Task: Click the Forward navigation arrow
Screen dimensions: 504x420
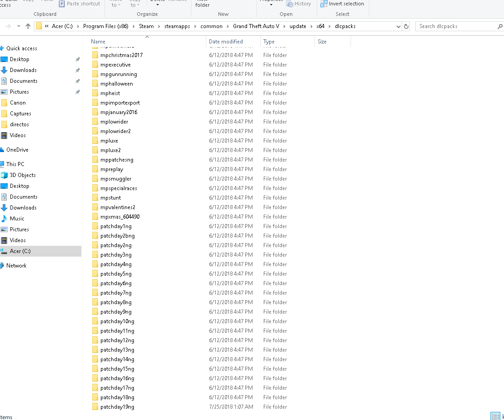Action: [x=8, y=26]
